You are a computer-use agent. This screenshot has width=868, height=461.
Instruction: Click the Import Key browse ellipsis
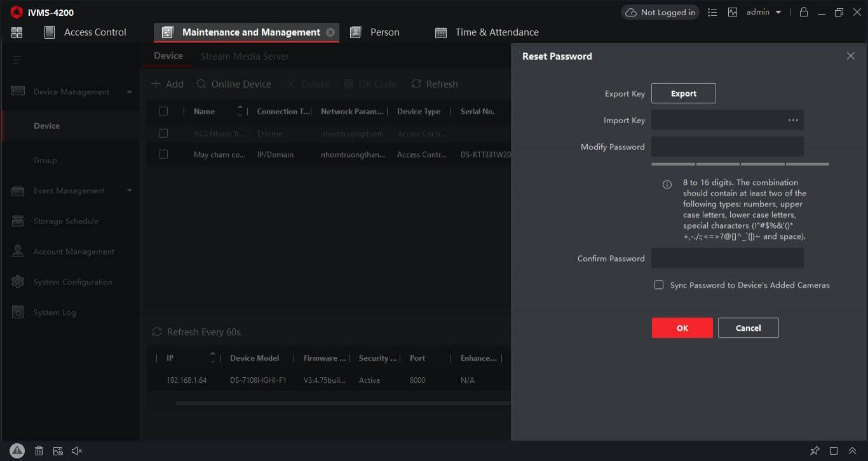(793, 120)
